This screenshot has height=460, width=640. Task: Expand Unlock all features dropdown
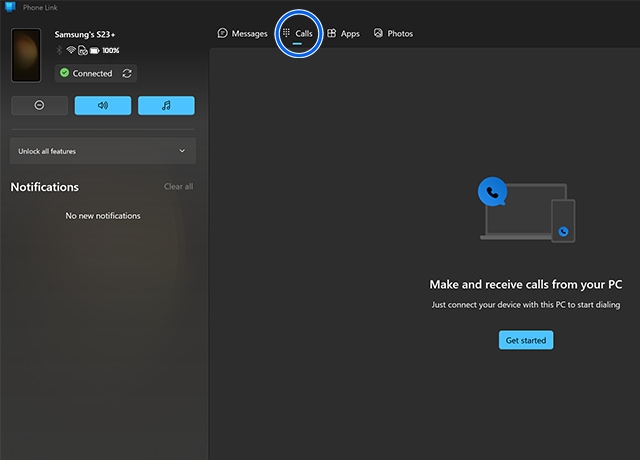(103, 151)
